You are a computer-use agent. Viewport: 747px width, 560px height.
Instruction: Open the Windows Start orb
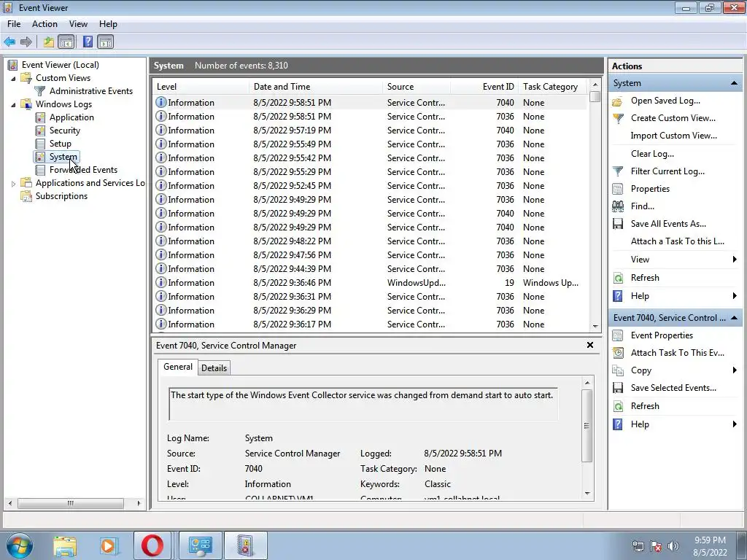(18, 545)
